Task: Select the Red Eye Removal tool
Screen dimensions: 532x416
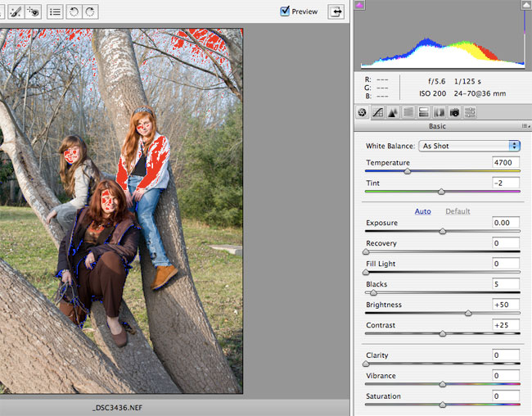Action: point(33,11)
